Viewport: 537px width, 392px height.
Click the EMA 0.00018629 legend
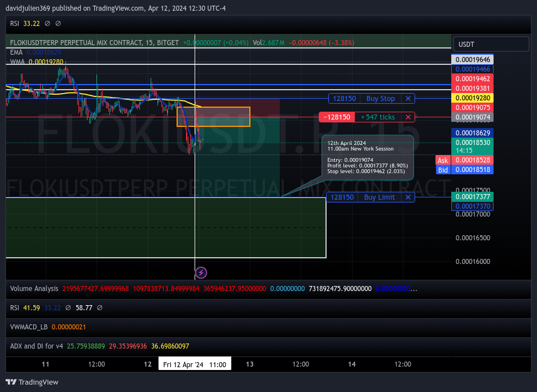(x=36, y=52)
